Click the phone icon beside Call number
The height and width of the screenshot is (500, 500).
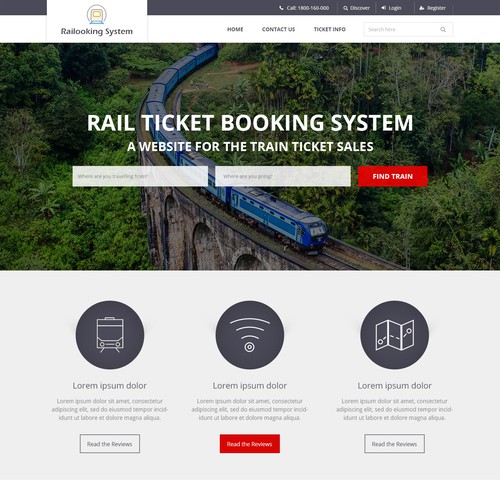pos(281,8)
